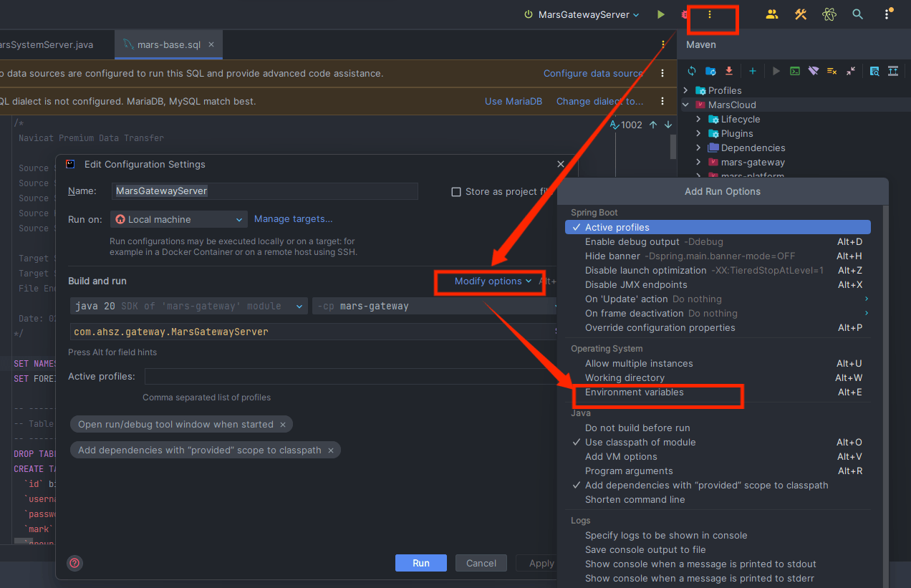The width and height of the screenshot is (911, 588).
Task: Expand the Lifecycle node in Maven tree
Action: click(698, 119)
